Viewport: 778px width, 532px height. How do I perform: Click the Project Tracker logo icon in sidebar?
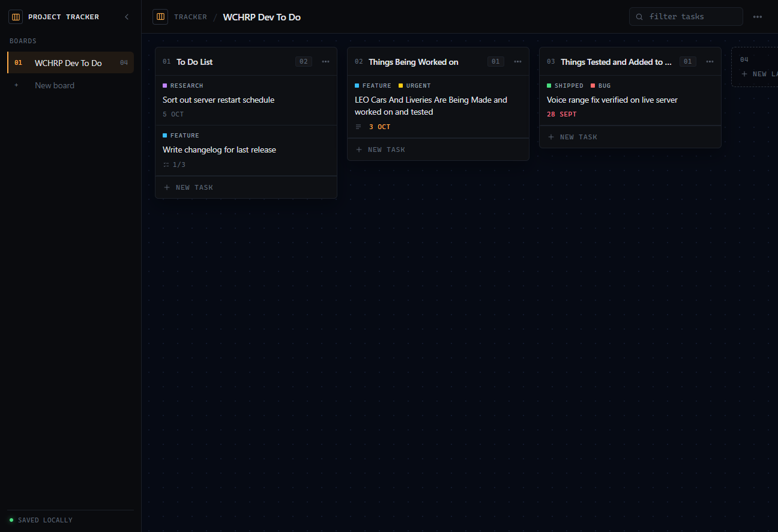16,17
